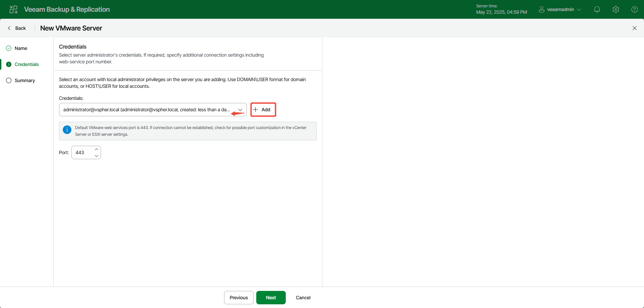Image resolution: width=644 pixels, height=308 pixels.
Task: Select the Name wizard step
Action: (21, 48)
